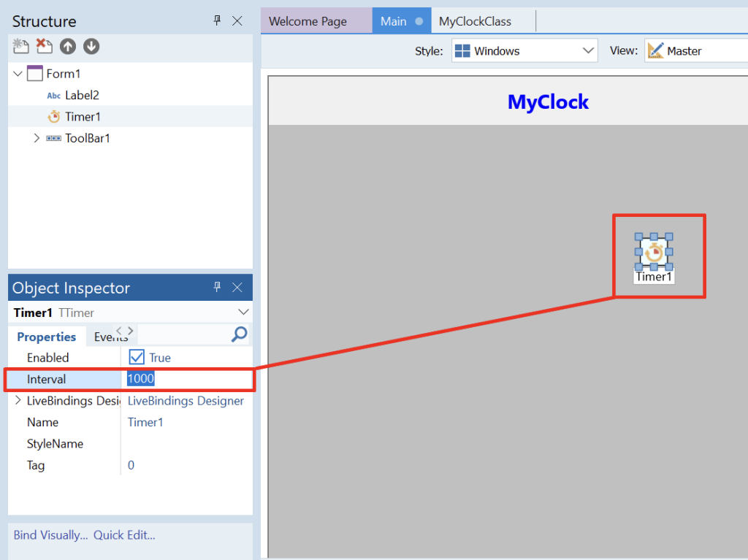Switch to the MyClockClass tab
The image size is (748, 560).
[475, 21]
